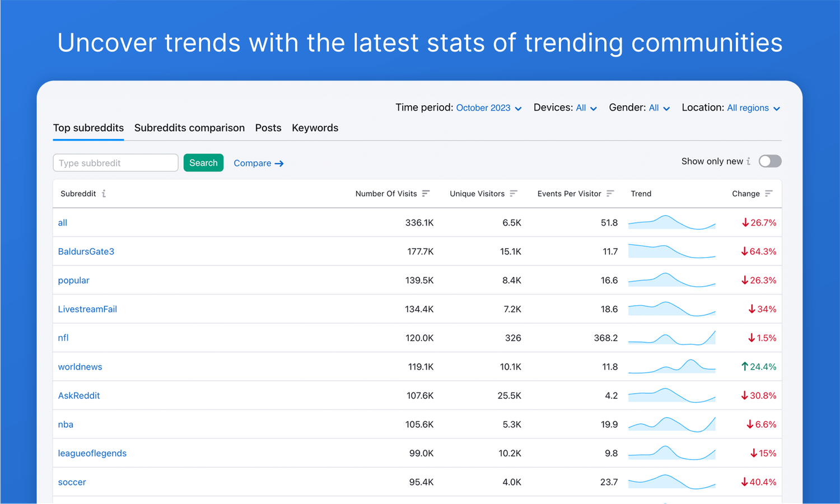This screenshot has height=504, width=840.
Task: Click the 40.4% change for soccer
Action: tap(759, 482)
